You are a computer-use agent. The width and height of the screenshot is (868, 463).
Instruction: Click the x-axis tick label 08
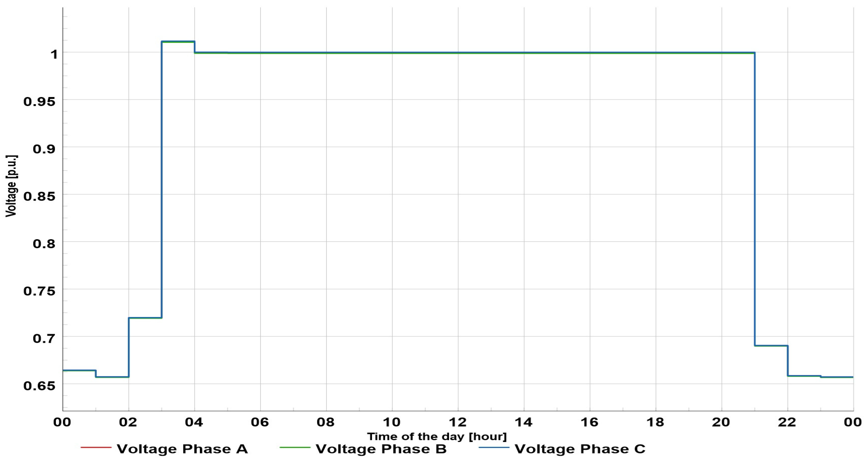(326, 422)
